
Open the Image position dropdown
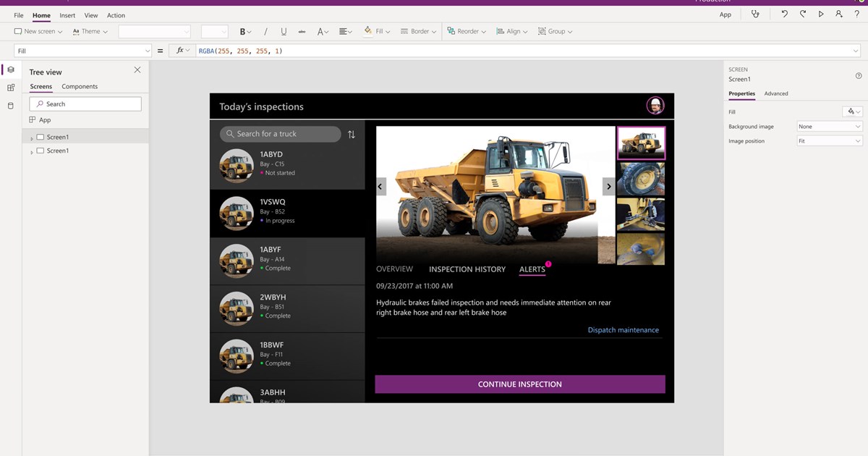[829, 141]
